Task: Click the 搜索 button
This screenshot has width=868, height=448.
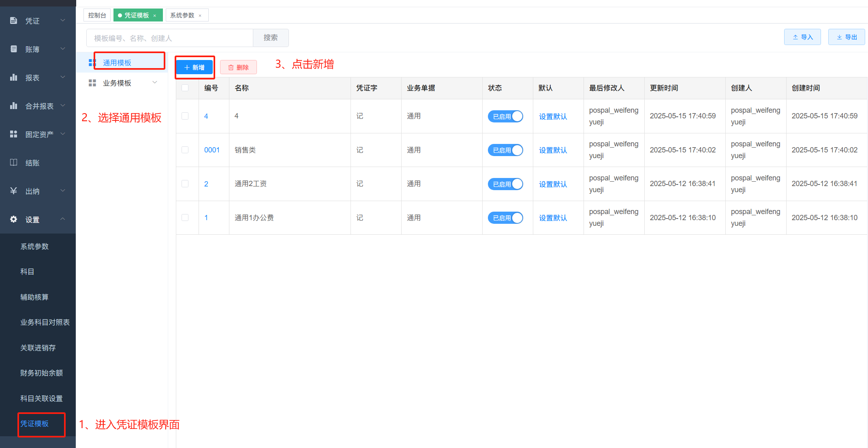Action: [x=271, y=38]
